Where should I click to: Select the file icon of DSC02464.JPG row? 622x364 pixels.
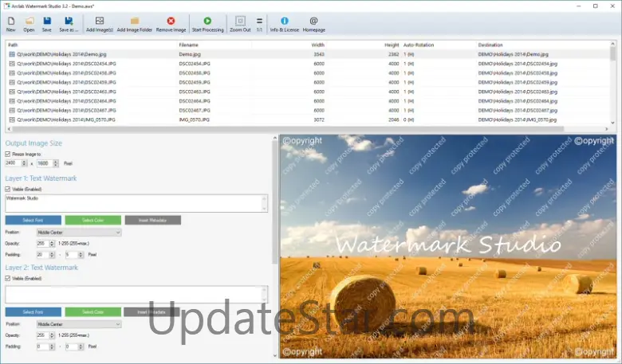(x=12, y=101)
